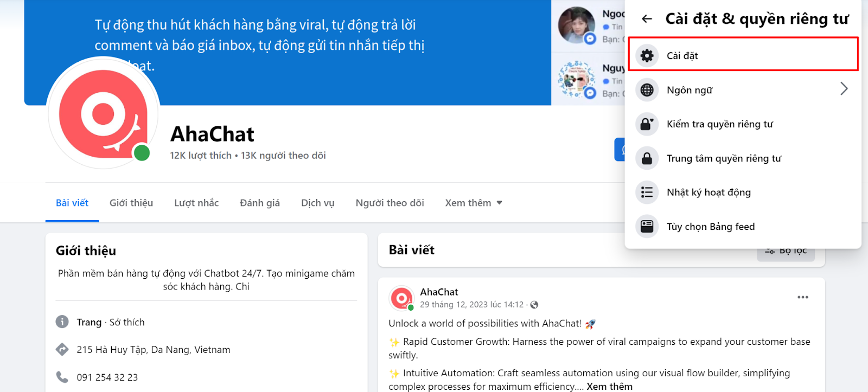Click the AhaChat avatar on the post
The image size is (868, 392).
pyautogui.click(x=401, y=298)
